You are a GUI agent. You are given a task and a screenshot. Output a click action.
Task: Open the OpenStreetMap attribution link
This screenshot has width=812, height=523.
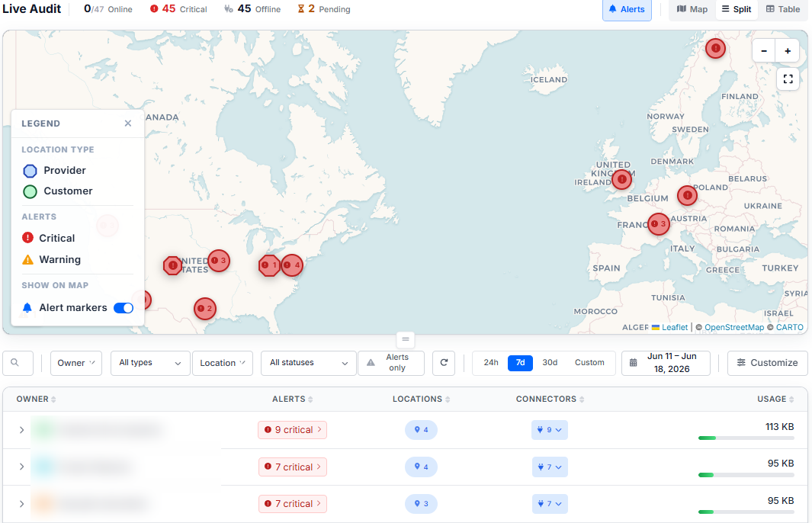(x=733, y=327)
